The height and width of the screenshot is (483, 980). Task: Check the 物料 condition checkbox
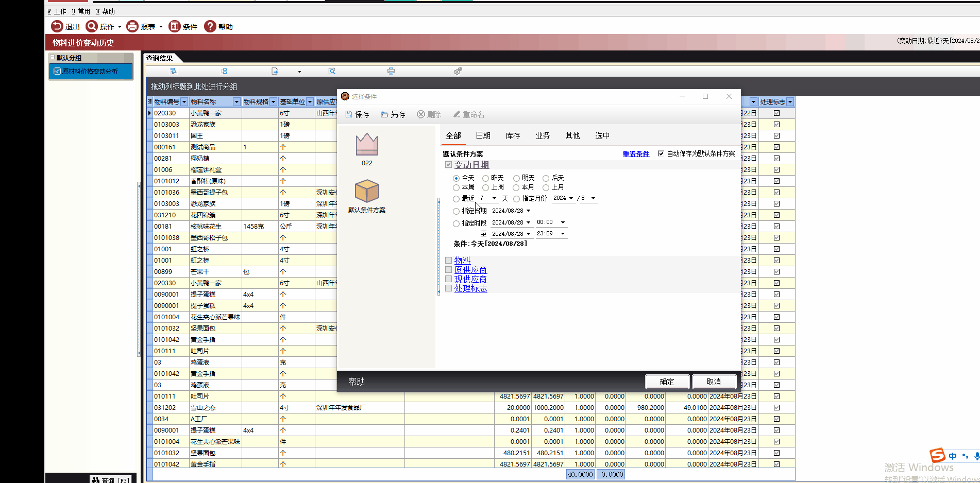449,261
